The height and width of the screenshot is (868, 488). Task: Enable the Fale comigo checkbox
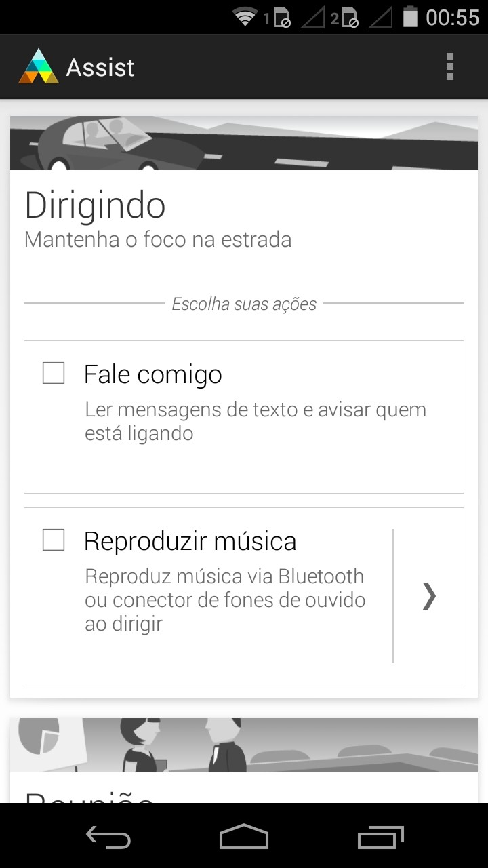point(54,373)
